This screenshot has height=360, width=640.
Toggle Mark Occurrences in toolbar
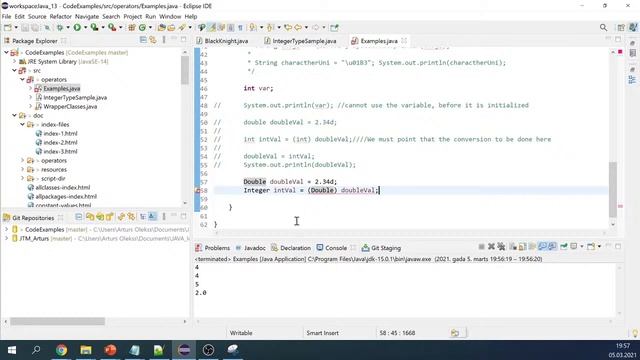click(212, 27)
